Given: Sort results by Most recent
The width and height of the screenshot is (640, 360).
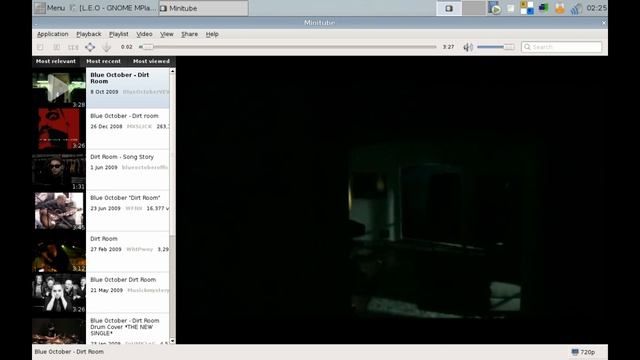Looking at the screenshot, I should [x=104, y=61].
